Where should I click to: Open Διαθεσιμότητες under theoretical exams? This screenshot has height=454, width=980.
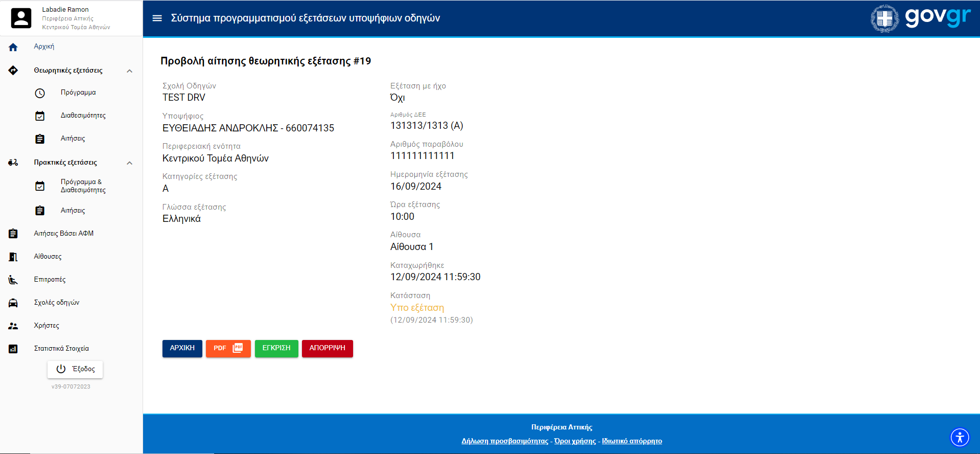pos(83,116)
